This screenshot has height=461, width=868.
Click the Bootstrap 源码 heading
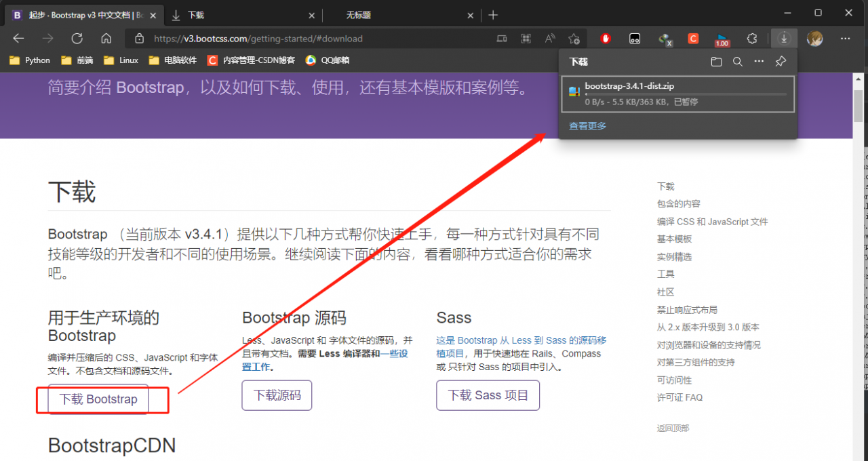(294, 318)
